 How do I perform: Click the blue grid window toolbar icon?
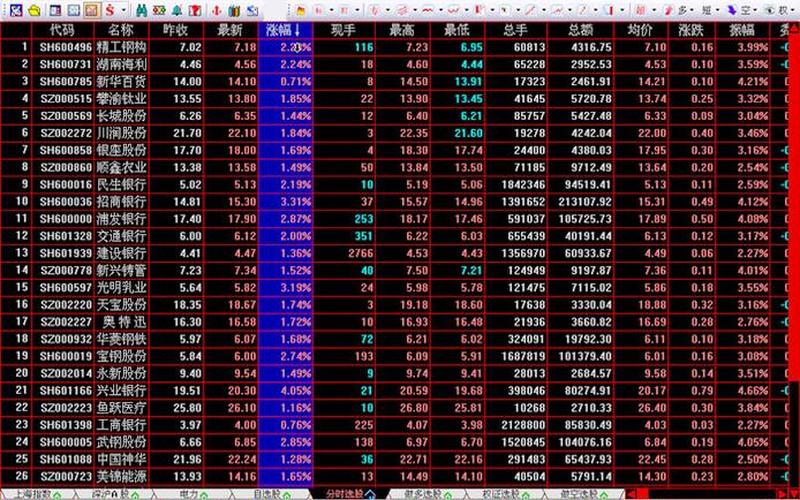(73, 11)
